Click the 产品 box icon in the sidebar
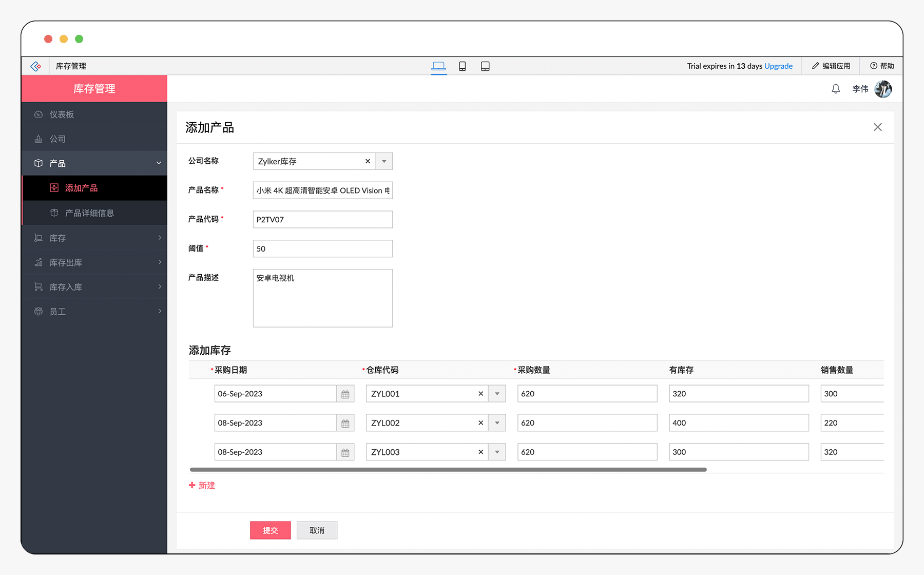 click(x=38, y=163)
